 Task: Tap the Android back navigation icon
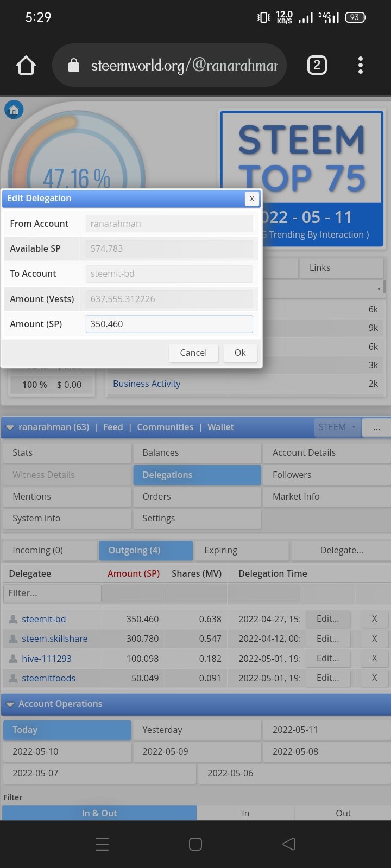click(289, 844)
